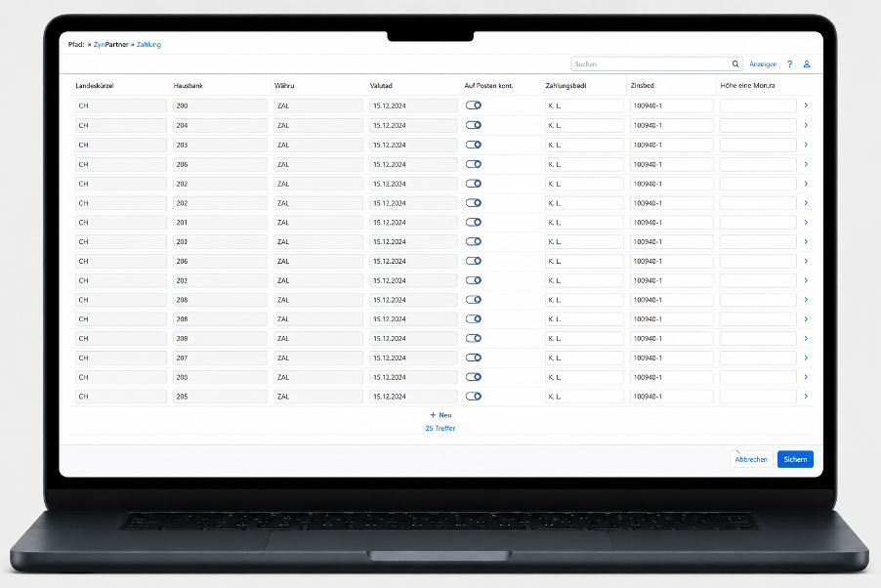Toggle Auf Posten kont. in first row
This screenshot has height=588, width=881.
[473, 105]
